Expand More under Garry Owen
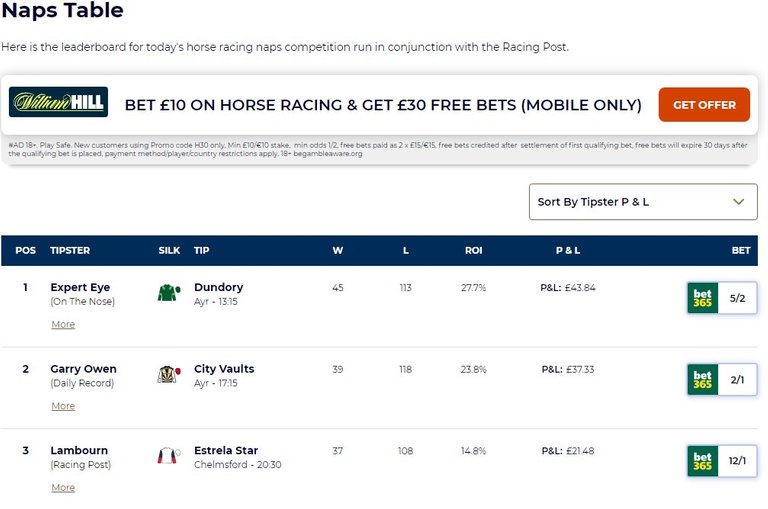 [63, 406]
